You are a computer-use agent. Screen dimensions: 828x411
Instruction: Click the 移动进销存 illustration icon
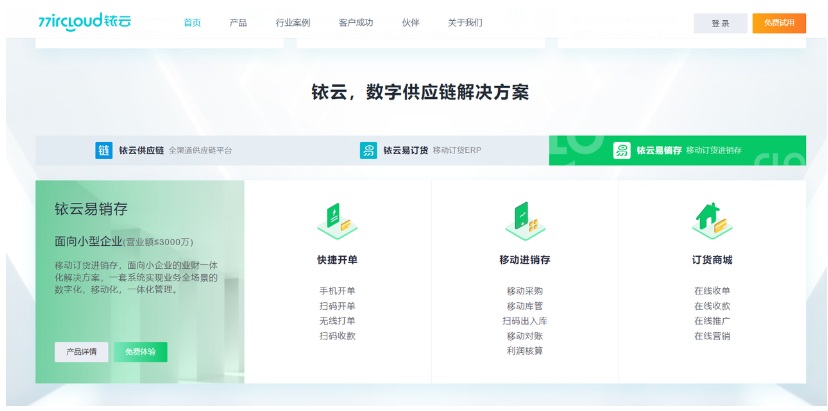pos(524,220)
